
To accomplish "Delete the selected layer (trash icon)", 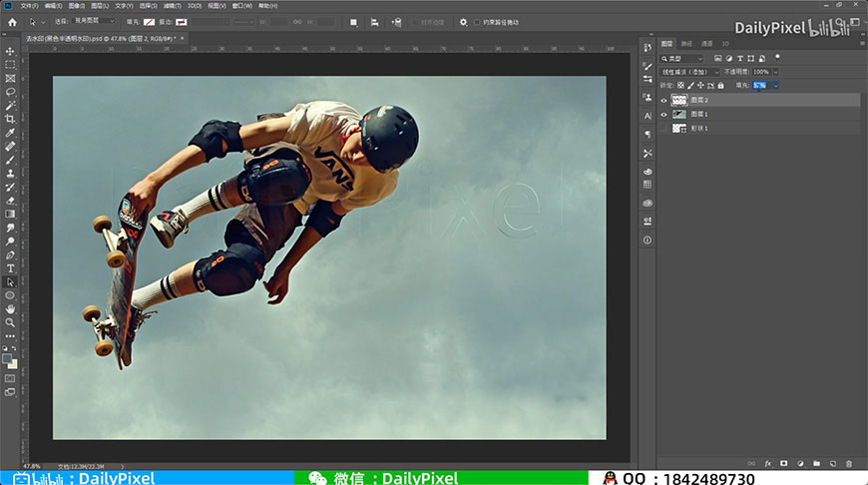I will [849, 463].
